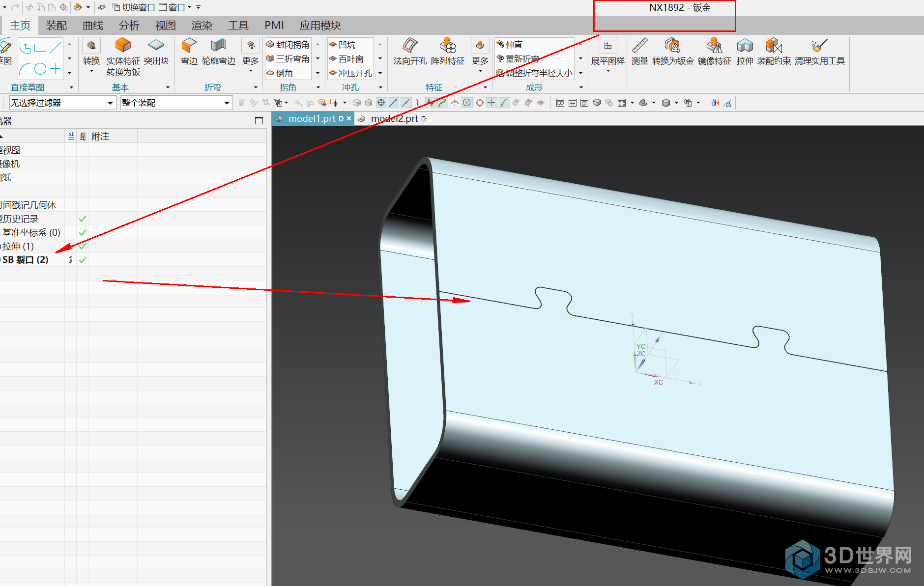
Task: Open the 窗口 dropdown in title bar
Action: [x=176, y=7]
